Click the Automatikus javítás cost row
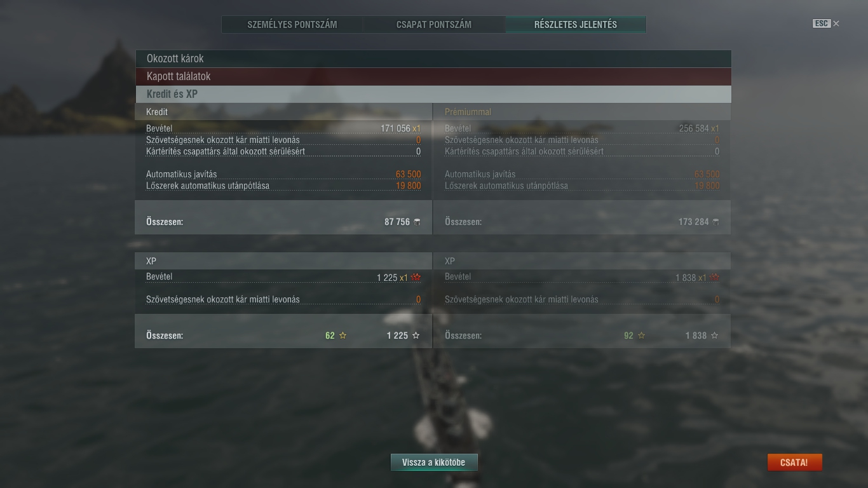868x488 pixels. (283, 174)
